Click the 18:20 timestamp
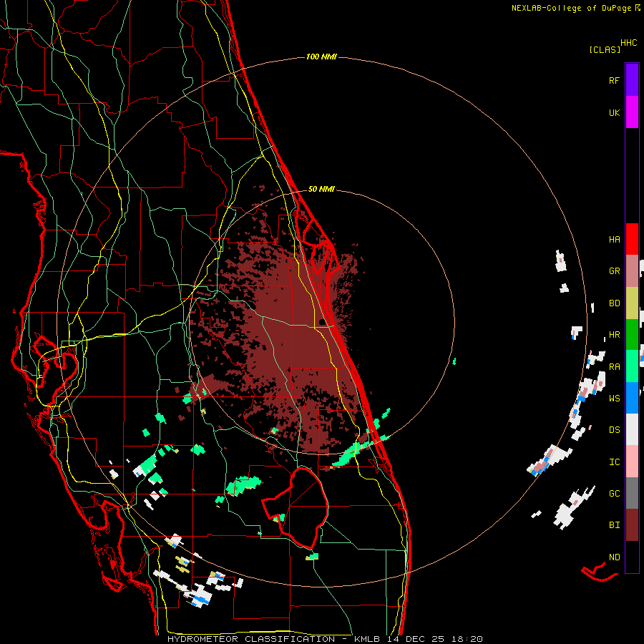 pyautogui.click(x=466, y=639)
